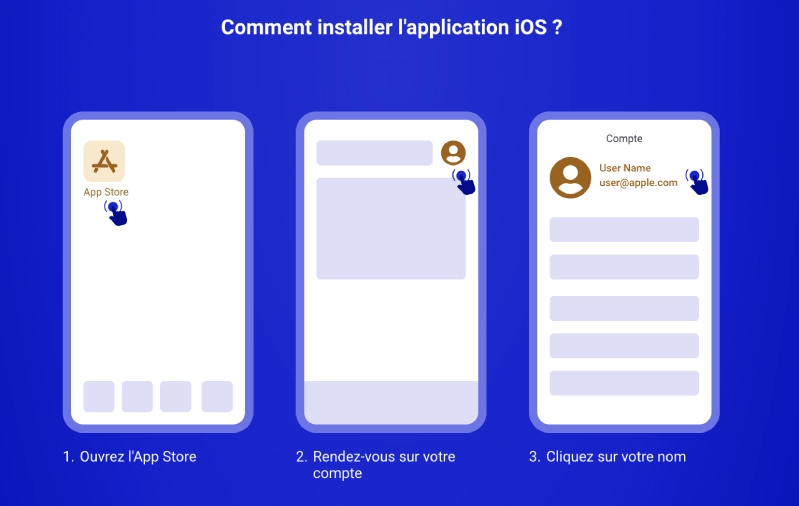This screenshot has width=799, height=506.
Task: Click the heading 'Comment installer l'application iOS ?'
Action: pyautogui.click(x=391, y=28)
